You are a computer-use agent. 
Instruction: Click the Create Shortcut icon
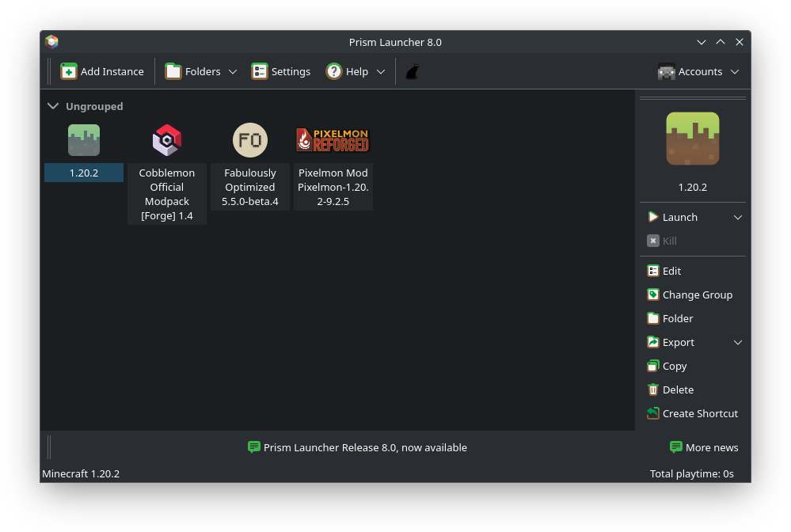(x=652, y=413)
